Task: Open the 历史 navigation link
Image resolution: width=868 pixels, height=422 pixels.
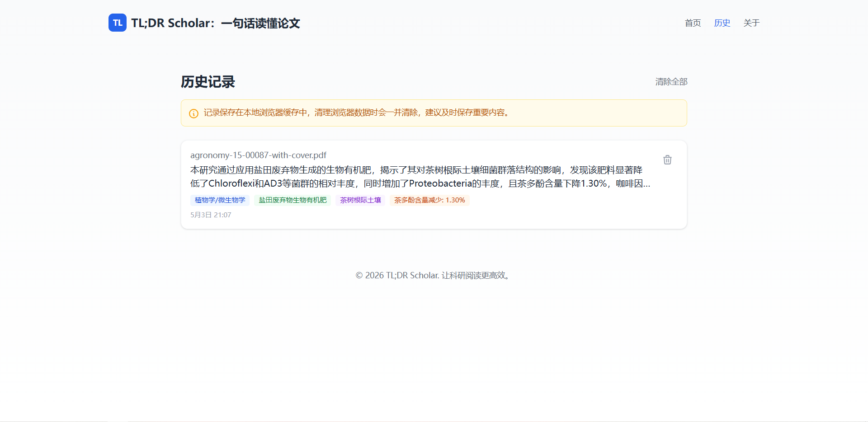Action: [x=722, y=23]
